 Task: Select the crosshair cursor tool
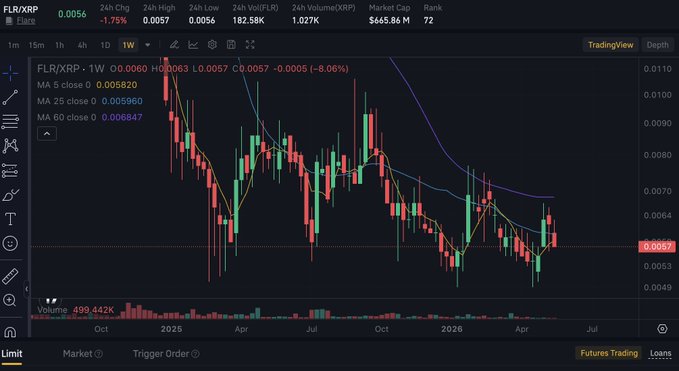pos(10,73)
